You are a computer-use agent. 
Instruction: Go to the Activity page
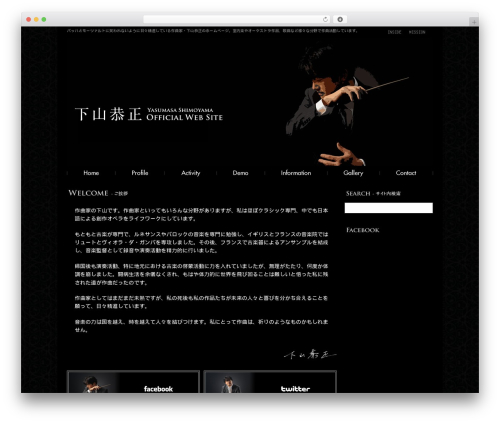190,173
